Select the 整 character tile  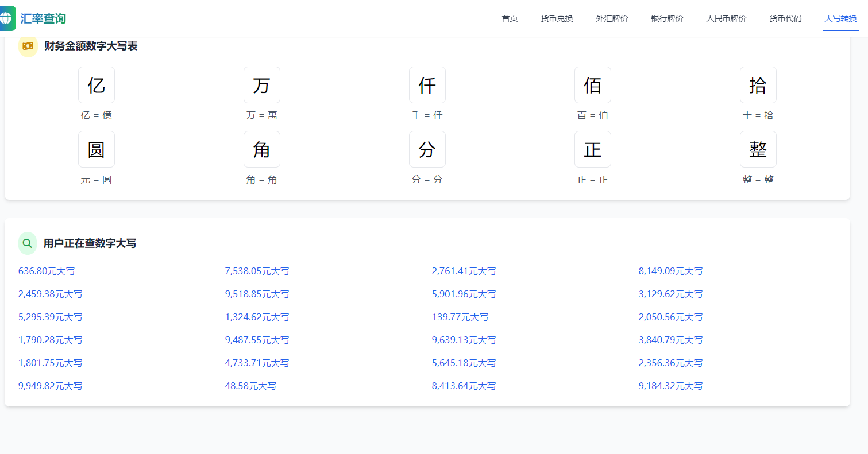coord(758,149)
